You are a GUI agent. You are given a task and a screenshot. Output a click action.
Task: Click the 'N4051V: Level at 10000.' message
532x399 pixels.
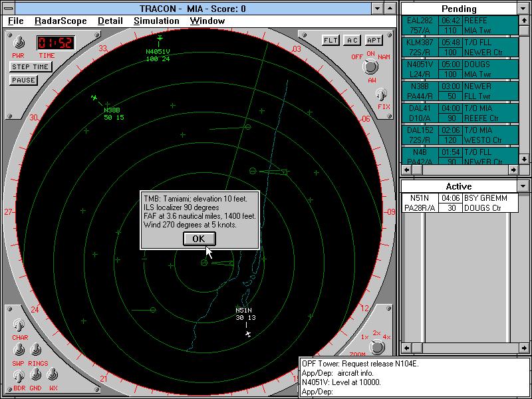(341, 382)
